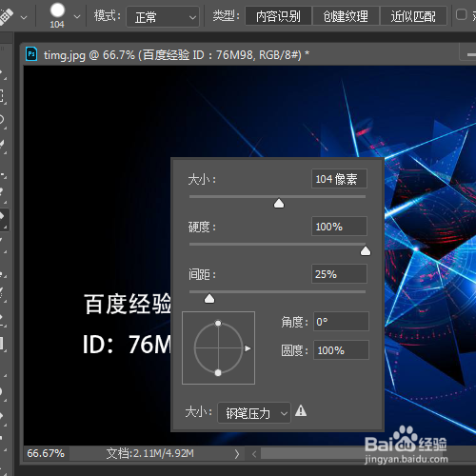Open the spot healing brush tool preset picker
This screenshot has height=476, width=476.
pyautogui.click(x=7, y=16)
